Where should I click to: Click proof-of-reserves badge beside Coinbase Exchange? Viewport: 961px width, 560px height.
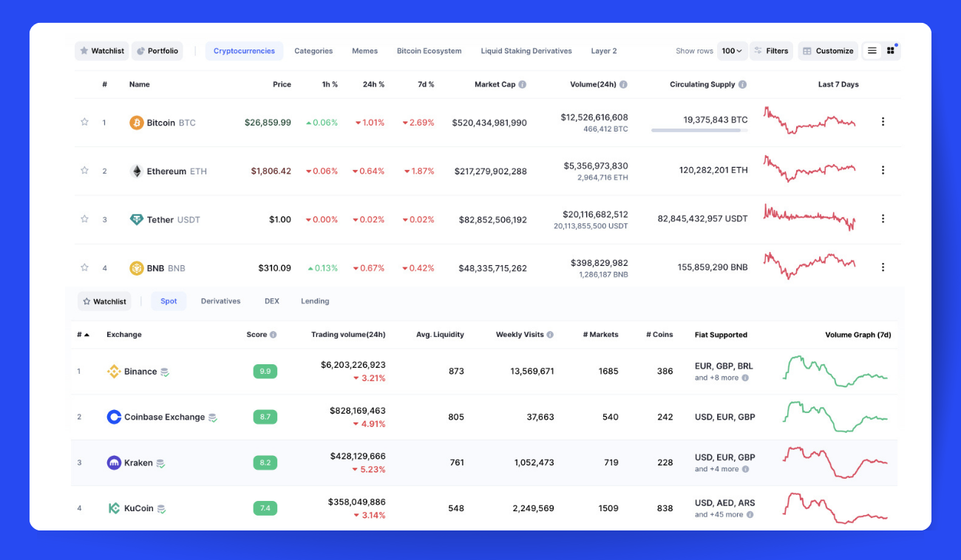[212, 418]
